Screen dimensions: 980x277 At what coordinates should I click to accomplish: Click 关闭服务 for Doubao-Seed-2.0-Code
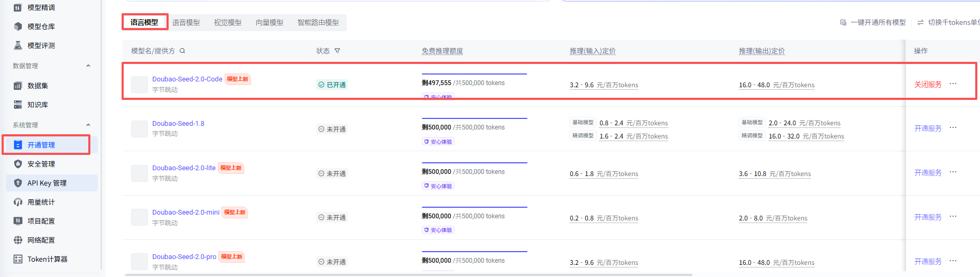[x=928, y=85]
